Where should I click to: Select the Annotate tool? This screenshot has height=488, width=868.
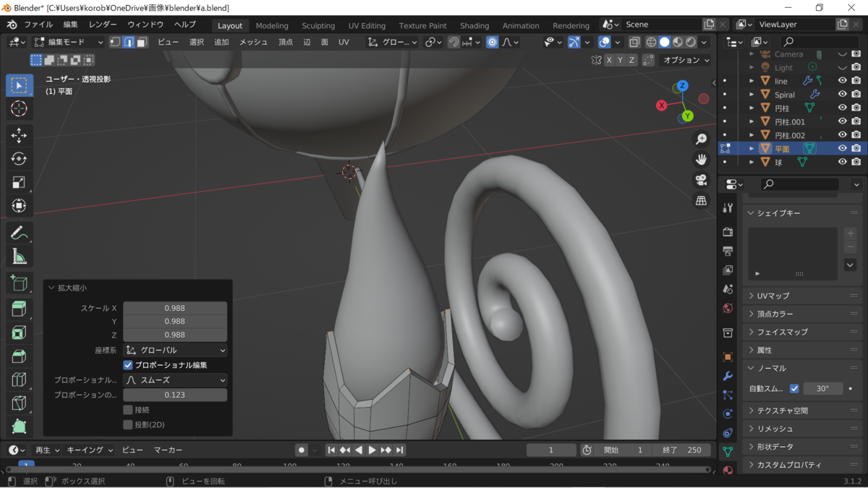[20, 233]
